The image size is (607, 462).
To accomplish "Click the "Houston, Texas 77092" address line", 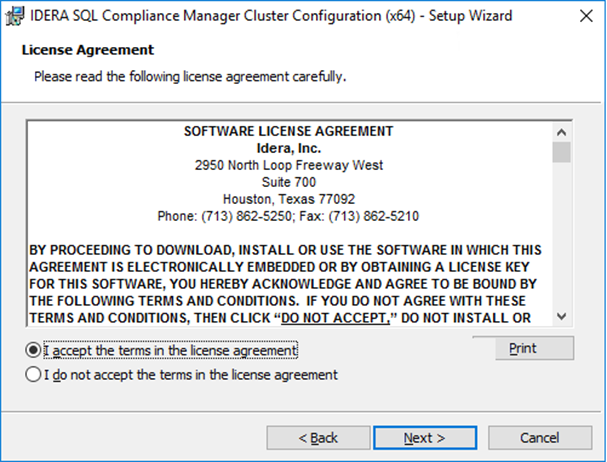I will [288, 199].
